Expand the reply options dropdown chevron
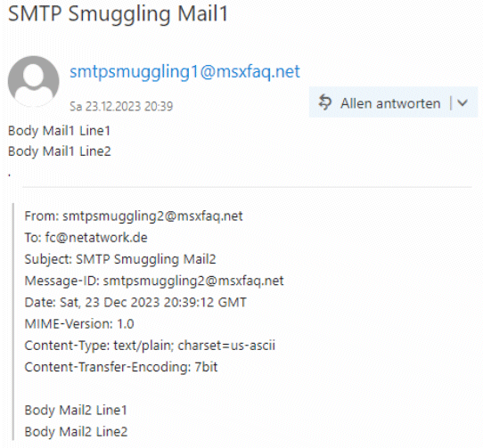Screen dimensions: 483x448 tap(463, 102)
